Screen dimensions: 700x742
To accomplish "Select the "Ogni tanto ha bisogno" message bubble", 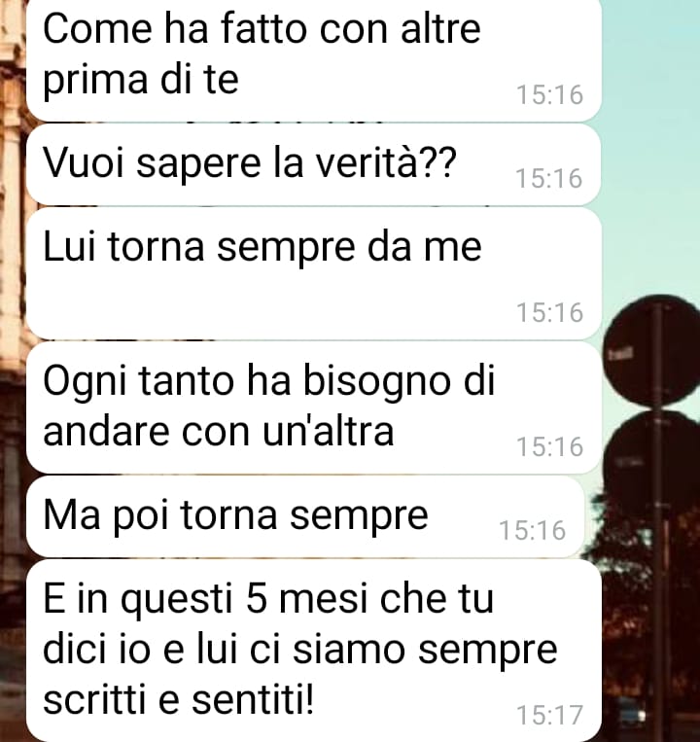I will 314,407.
